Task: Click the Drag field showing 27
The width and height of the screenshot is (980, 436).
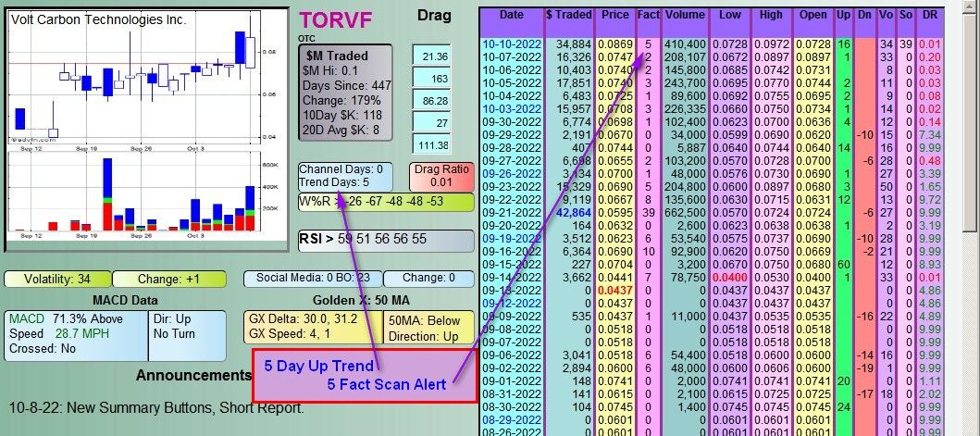Action: click(430, 122)
